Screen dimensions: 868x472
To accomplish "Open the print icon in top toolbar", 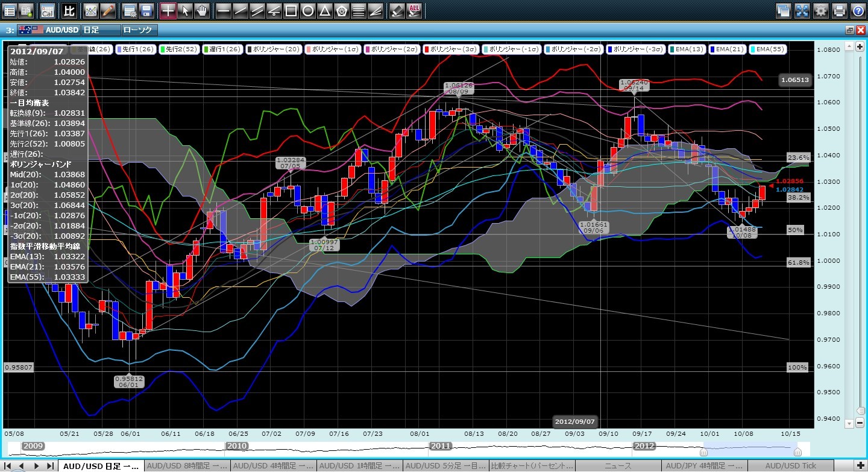I will pos(840,10).
